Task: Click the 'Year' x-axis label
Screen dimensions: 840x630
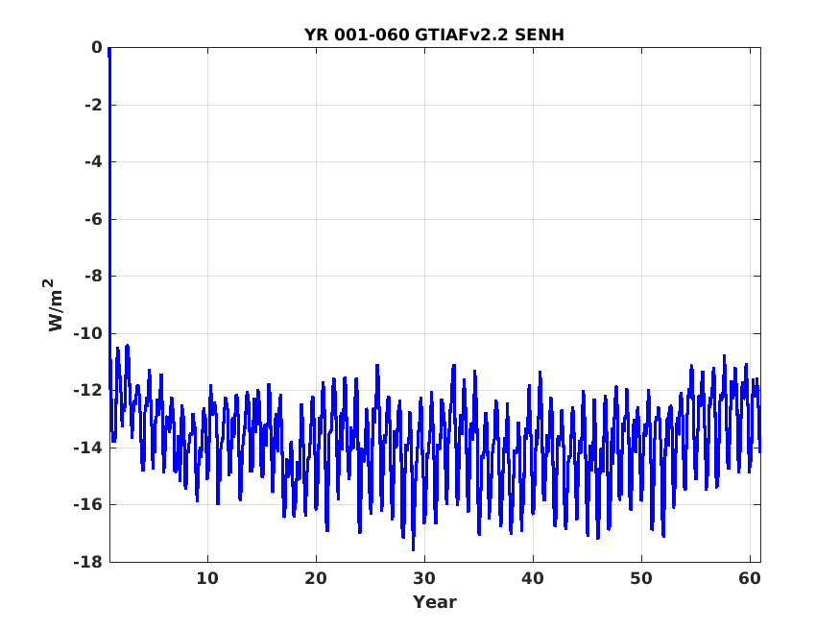Action: (435, 601)
